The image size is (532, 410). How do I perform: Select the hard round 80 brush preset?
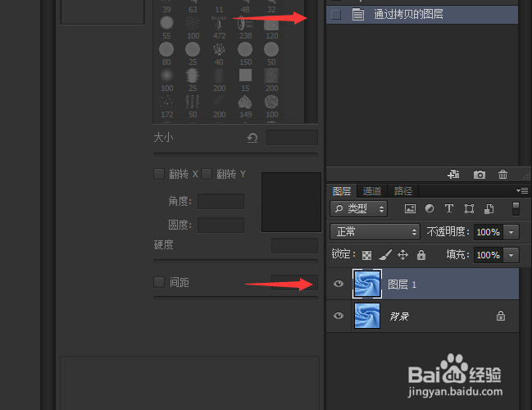pos(166,53)
